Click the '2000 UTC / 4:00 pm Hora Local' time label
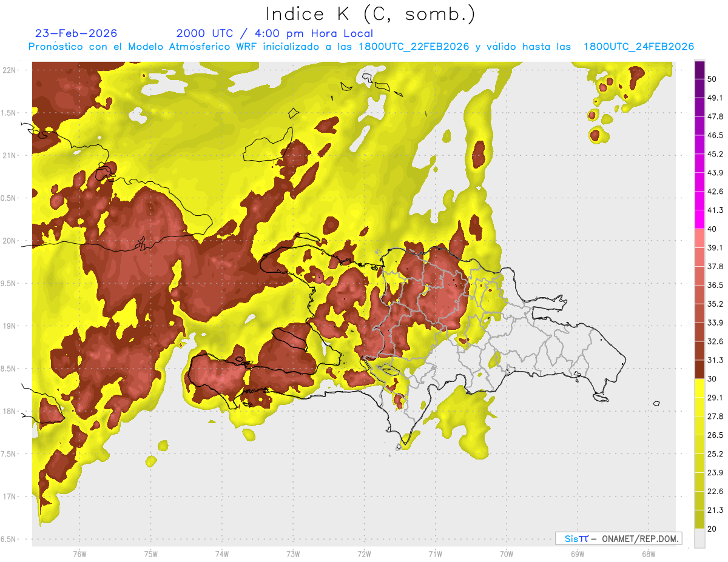 pyautogui.click(x=275, y=33)
